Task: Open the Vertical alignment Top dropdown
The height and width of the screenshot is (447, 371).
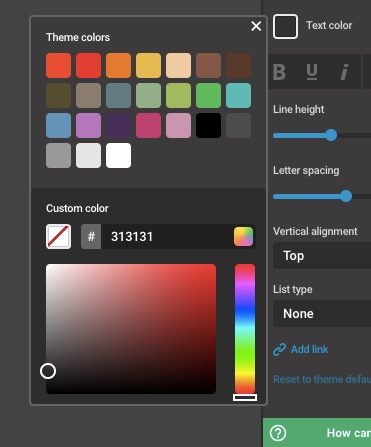Action: tap(322, 256)
